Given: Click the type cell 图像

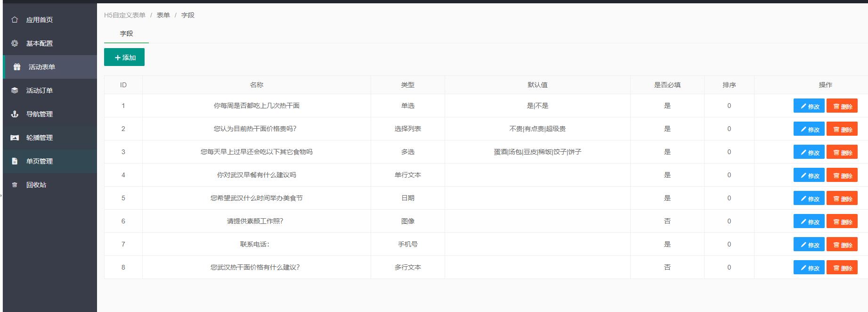Looking at the screenshot, I should pos(408,221).
